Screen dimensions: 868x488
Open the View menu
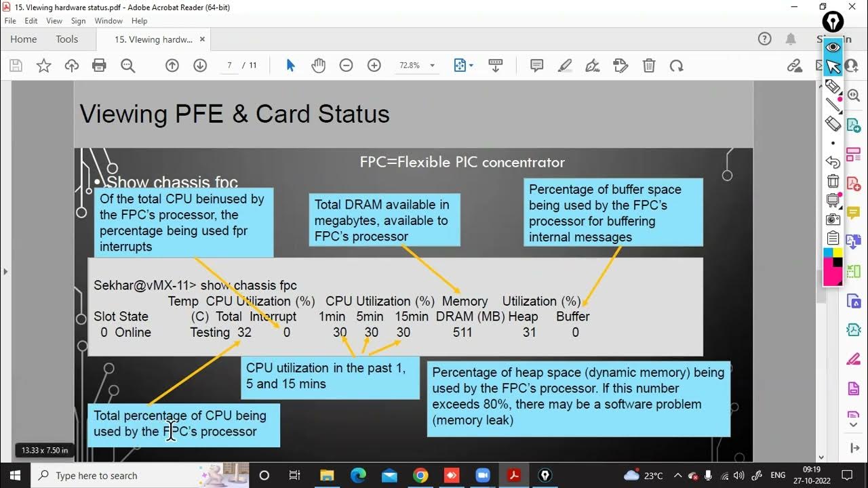pyautogui.click(x=55, y=21)
